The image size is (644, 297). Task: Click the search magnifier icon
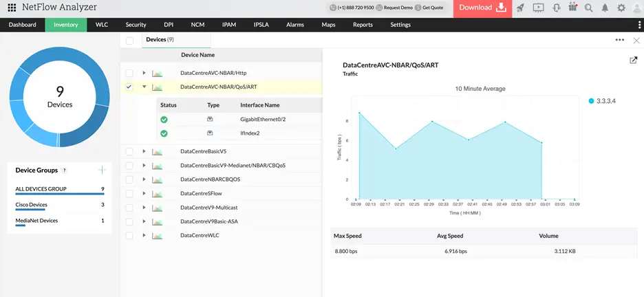[x=588, y=8]
